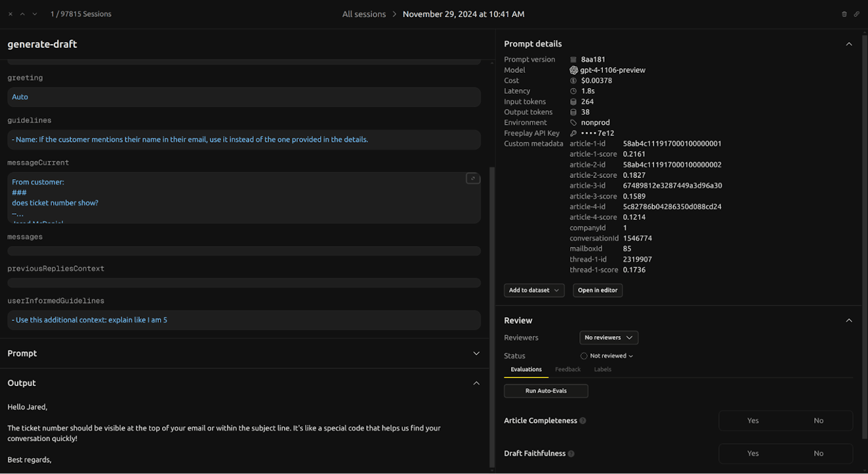868x474 pixels.
Task: Click the Run Auto-Evals button
Action: click(x=546, y=391)
